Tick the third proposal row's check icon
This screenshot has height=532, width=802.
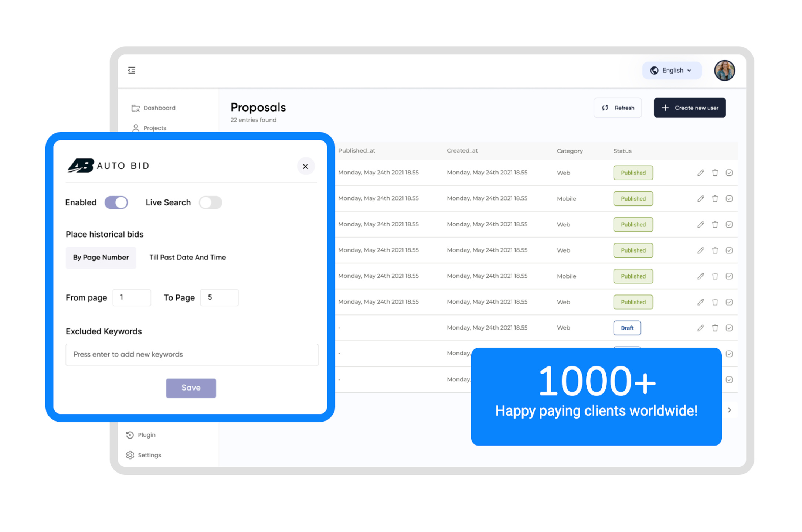(x=729, y=225)
